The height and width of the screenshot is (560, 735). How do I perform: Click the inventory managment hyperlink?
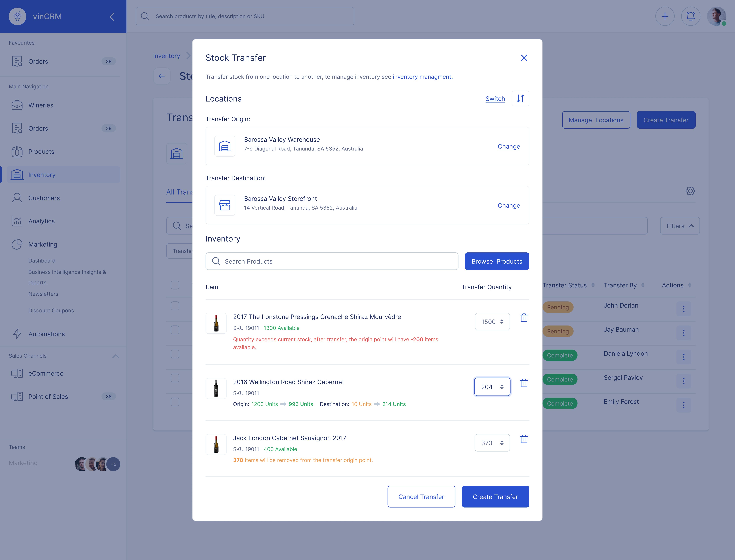pos(422,76)
